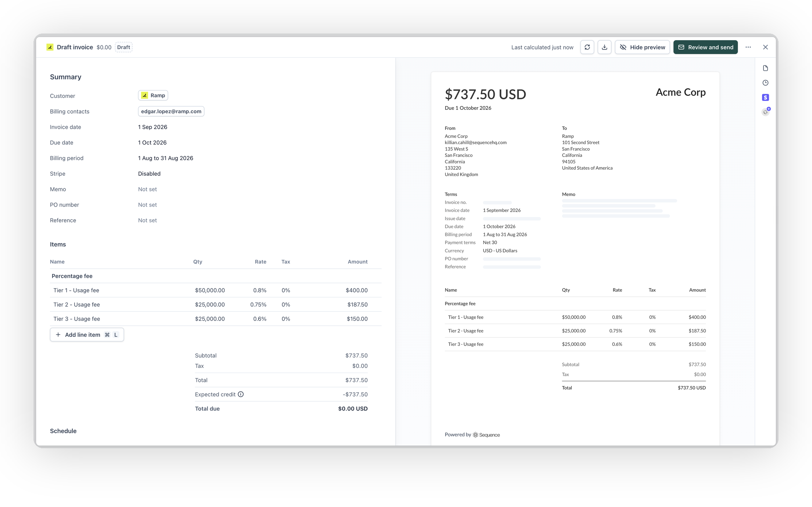The width and height of the screenshot is (812, 507).
Task: Click the Add line item button
Action: tap(87, 335)
